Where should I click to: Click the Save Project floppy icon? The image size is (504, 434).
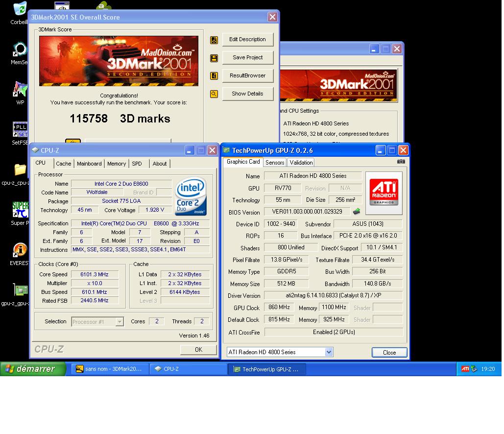coord(214,58)
